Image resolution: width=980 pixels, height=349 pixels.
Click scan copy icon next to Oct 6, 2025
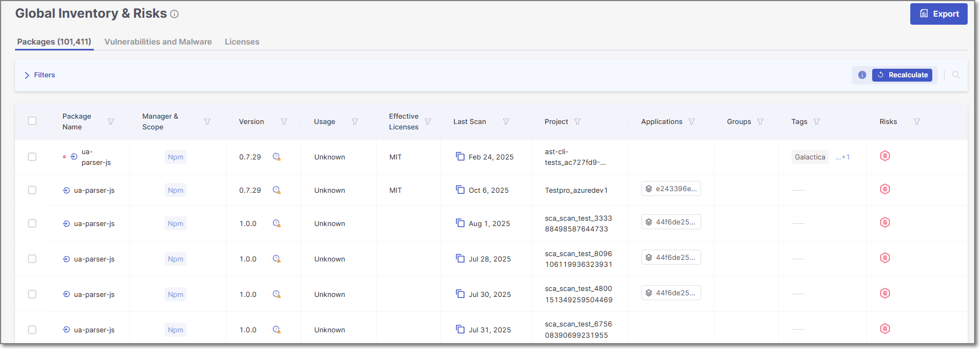point(460,190)
